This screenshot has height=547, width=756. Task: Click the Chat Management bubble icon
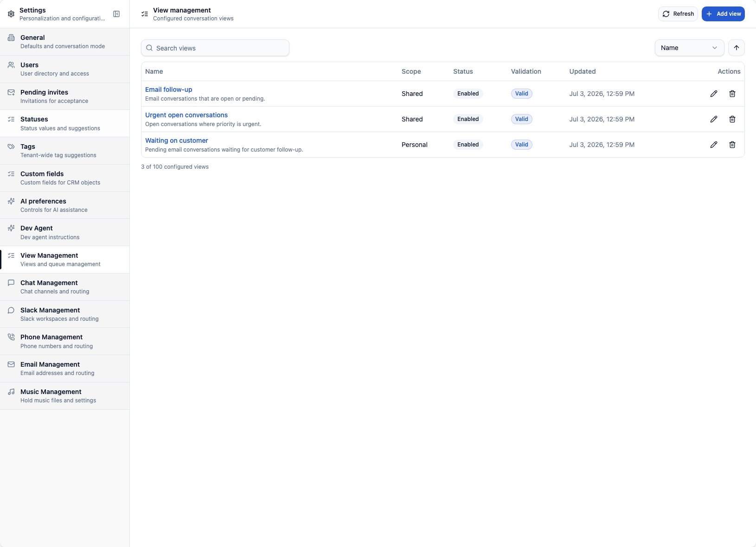(11, 283)
